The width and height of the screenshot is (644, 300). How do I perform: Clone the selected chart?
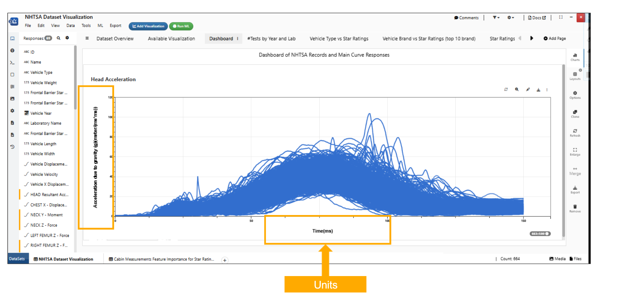(575, 114)
